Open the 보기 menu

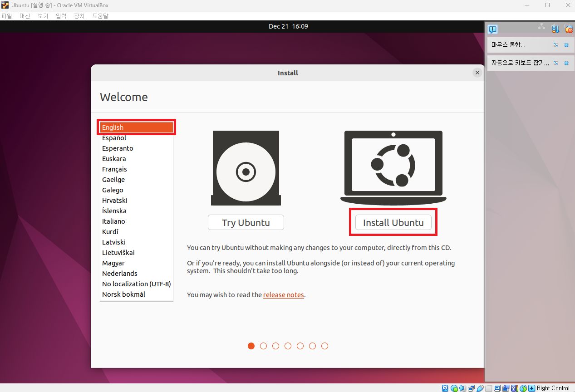coord(43,16)
